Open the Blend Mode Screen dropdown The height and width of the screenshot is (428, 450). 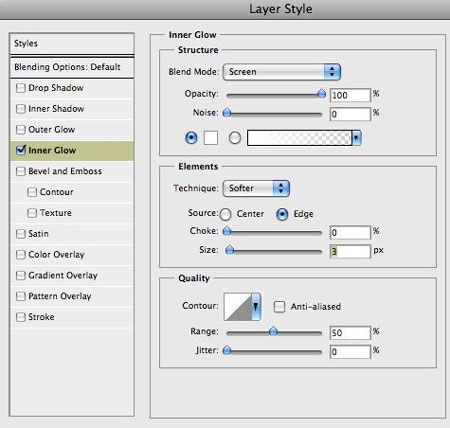(x=282, y=72)
